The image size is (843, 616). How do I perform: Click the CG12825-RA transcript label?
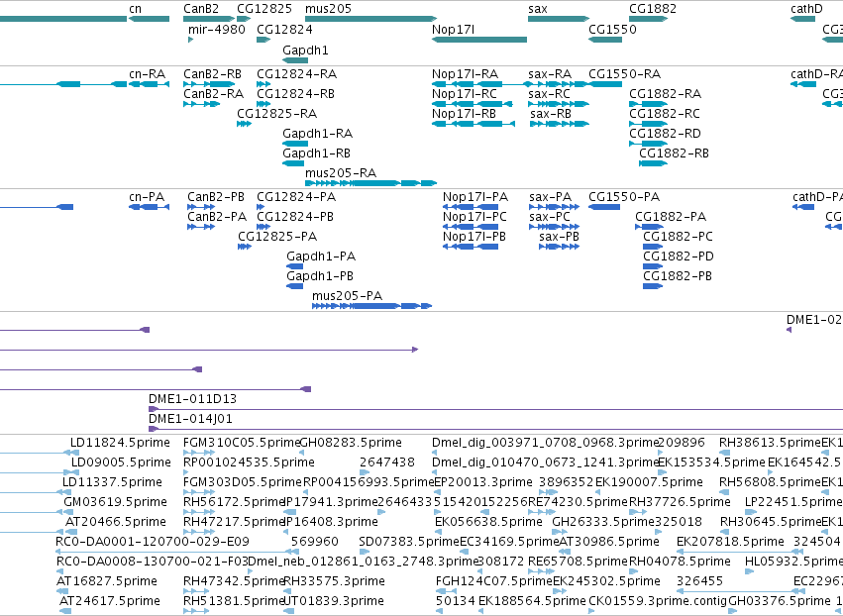coord(277,114)
